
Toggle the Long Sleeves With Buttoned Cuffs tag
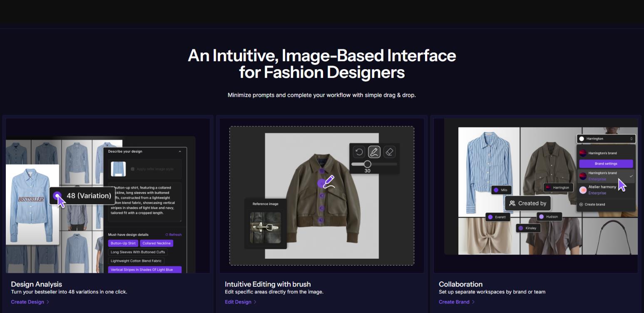(x=138, y=252)
